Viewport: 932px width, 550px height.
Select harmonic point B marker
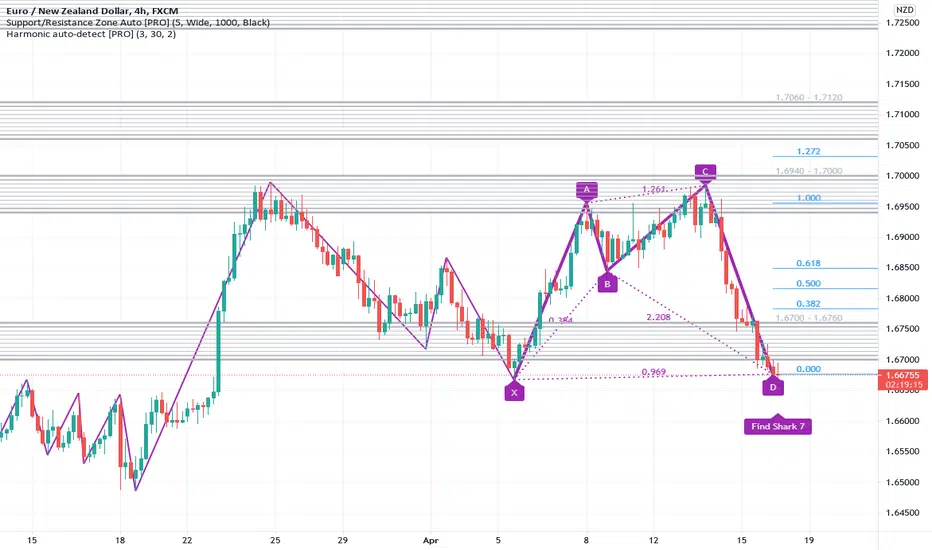coord(607,284)
